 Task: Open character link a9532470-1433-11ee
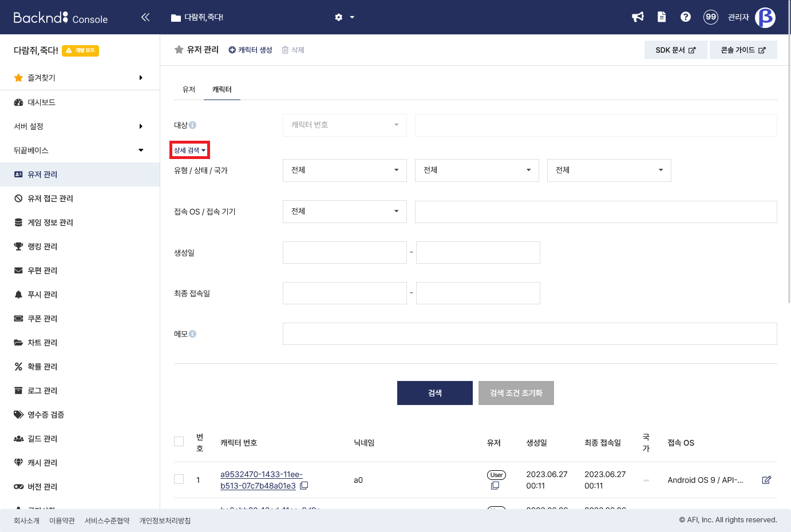(262, 480)
